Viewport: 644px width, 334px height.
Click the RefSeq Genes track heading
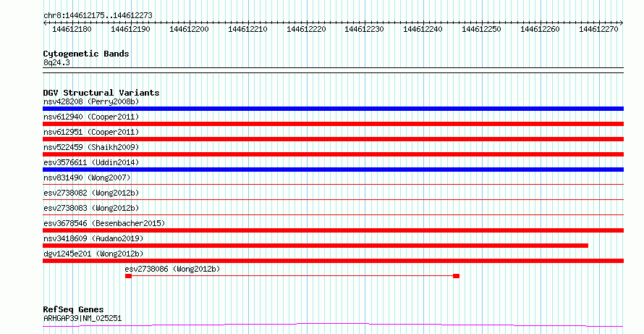73,309
